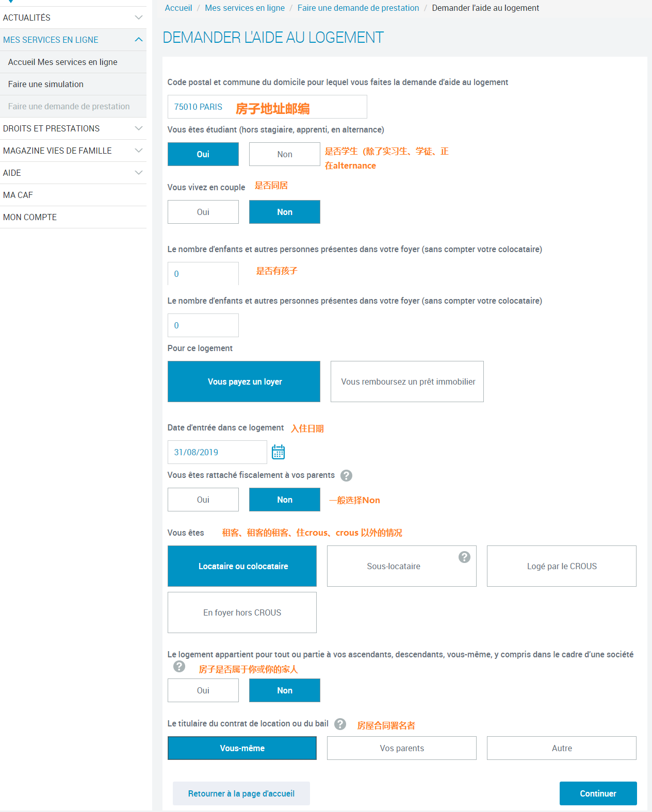Select Oui for vivez en couple
Screen dimensions: 652x812
[203, 212]
